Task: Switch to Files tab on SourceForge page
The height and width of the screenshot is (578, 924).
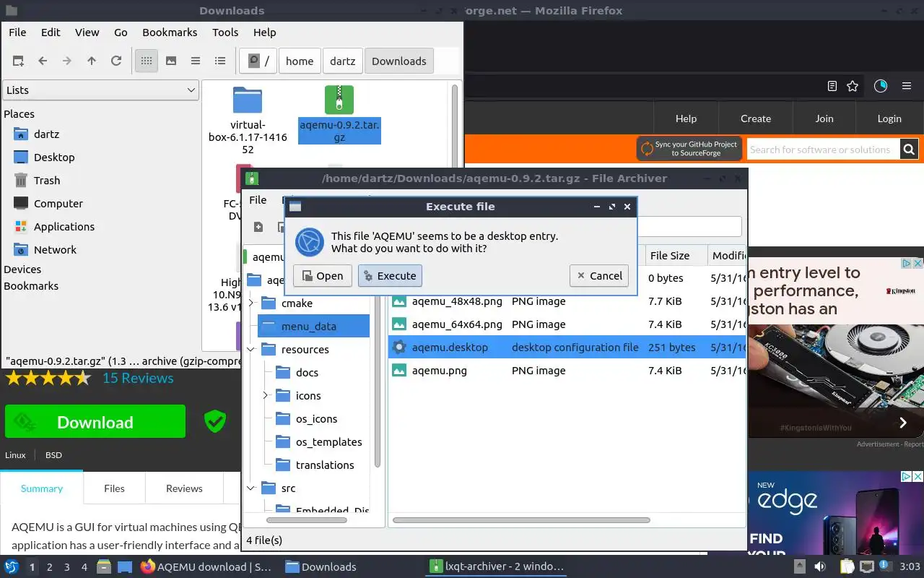Action: 114,488
